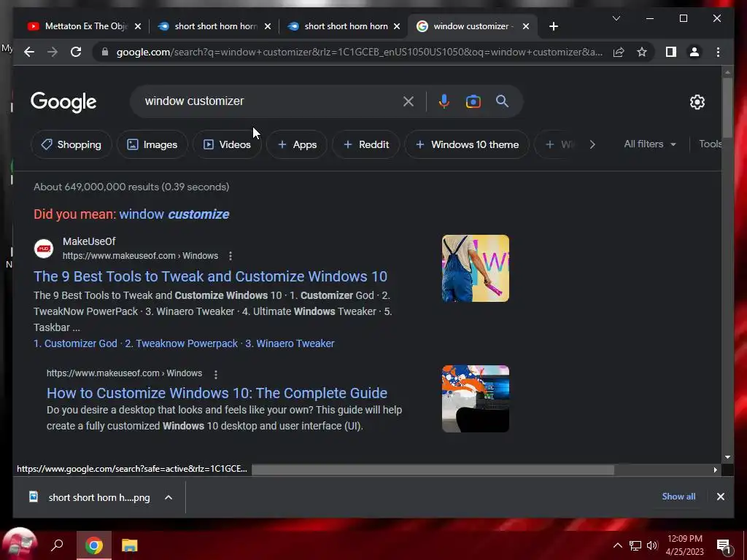Share this page from address bar
The height and width of the screenshot is (560, 747).
pyautogui.click(x=619, y=52)
